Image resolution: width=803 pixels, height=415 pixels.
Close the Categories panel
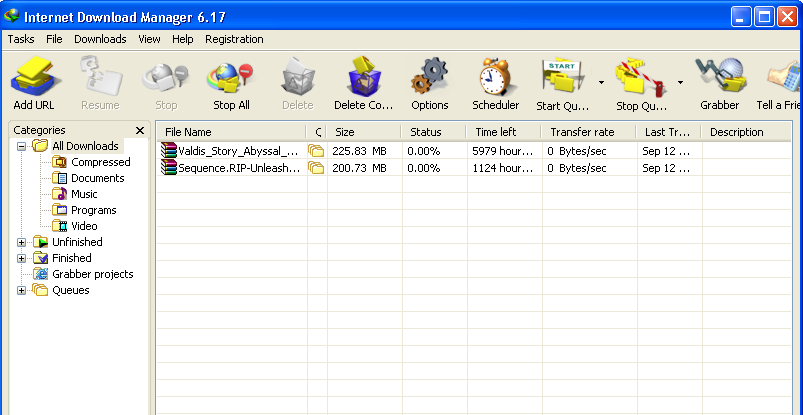[x=140, y=130]
